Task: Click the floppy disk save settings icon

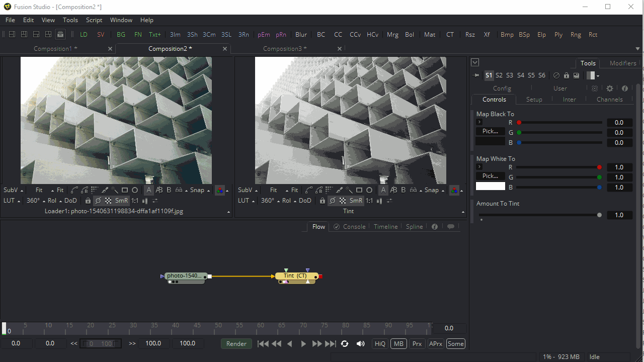Action: [577, 75]
